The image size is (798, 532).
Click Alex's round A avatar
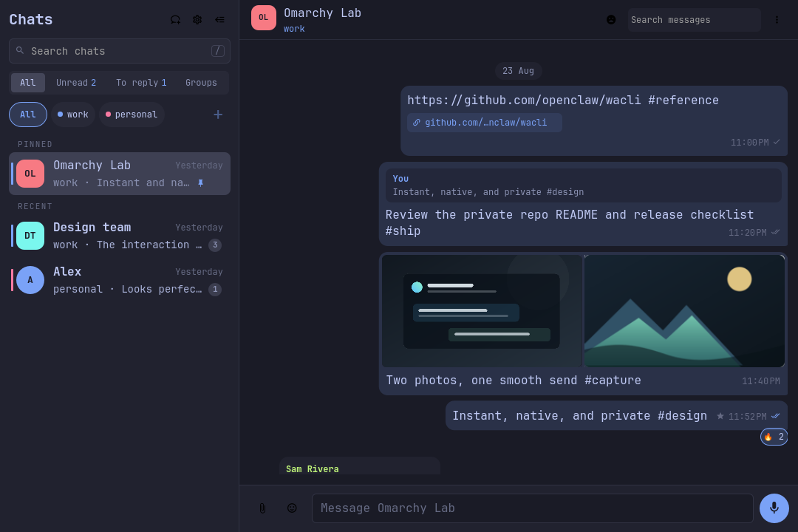[x=30, y=280]
